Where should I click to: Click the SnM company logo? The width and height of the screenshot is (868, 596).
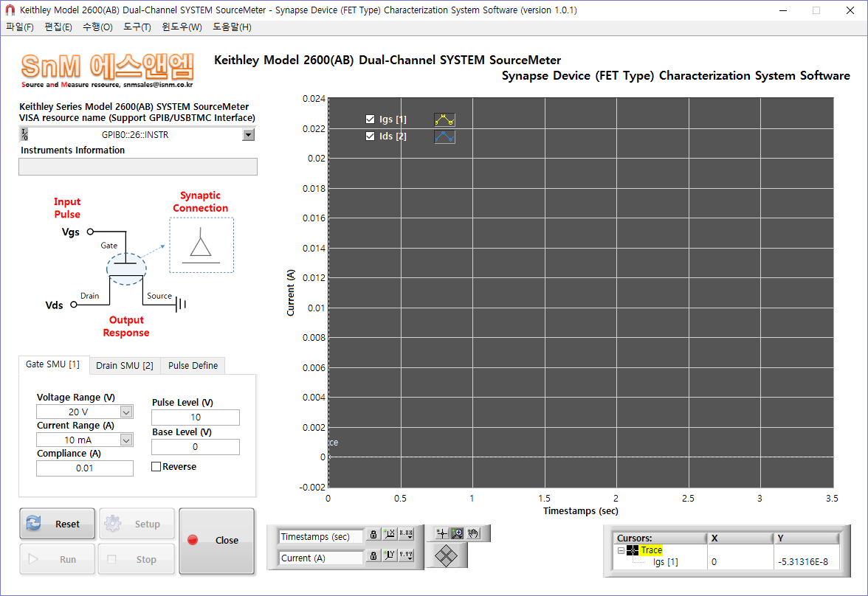point(108,71)
